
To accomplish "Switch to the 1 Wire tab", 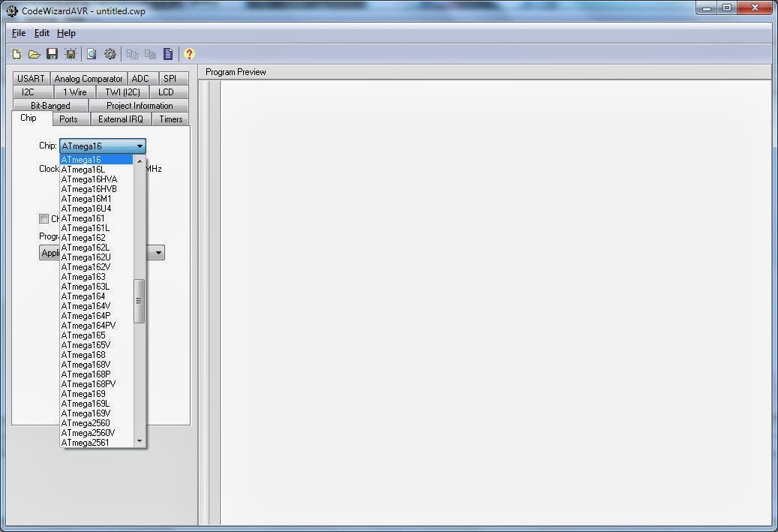I will [x=75, y=92].
